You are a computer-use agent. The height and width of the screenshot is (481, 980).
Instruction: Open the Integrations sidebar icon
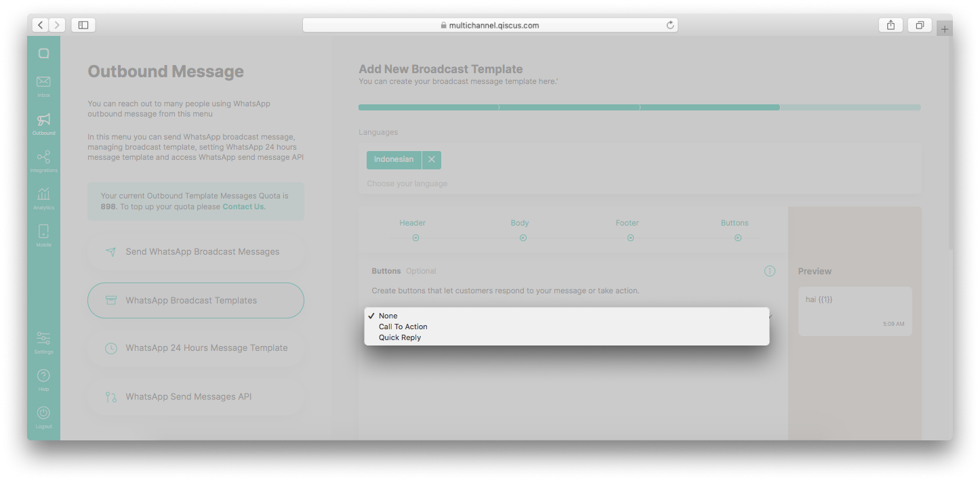pyautogui.click(x=43, y=158)
